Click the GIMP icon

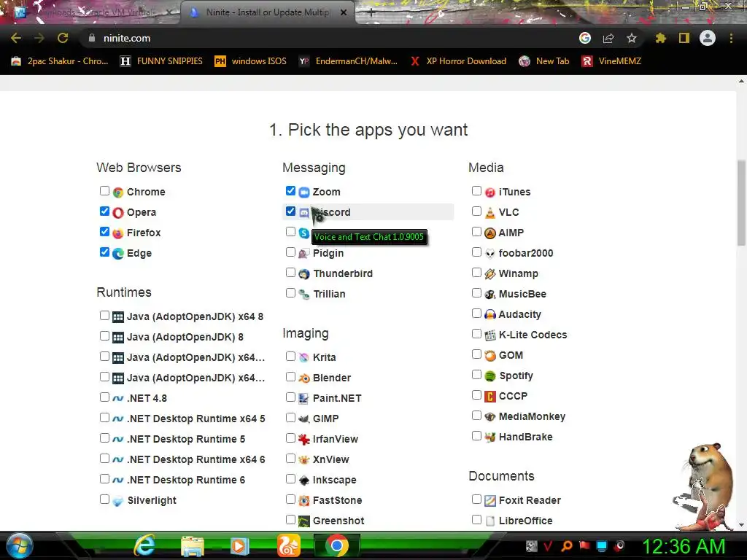click(x=304, y=419)
